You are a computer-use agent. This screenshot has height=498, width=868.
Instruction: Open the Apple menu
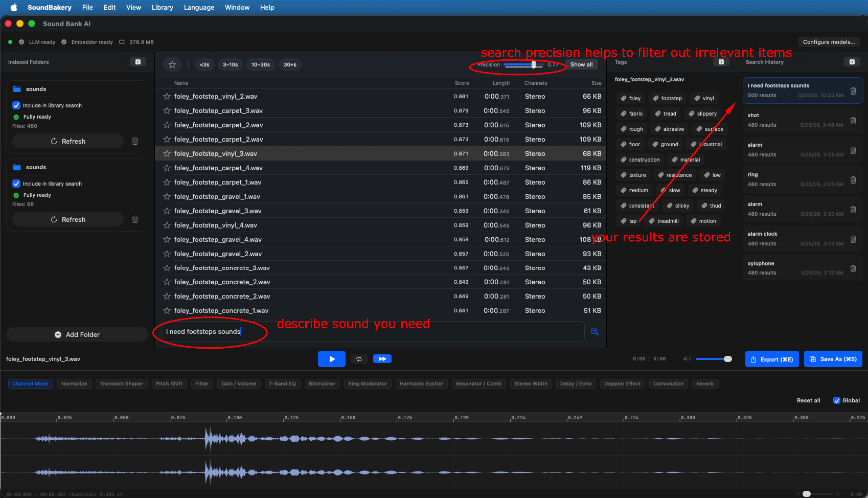point(14,7)
